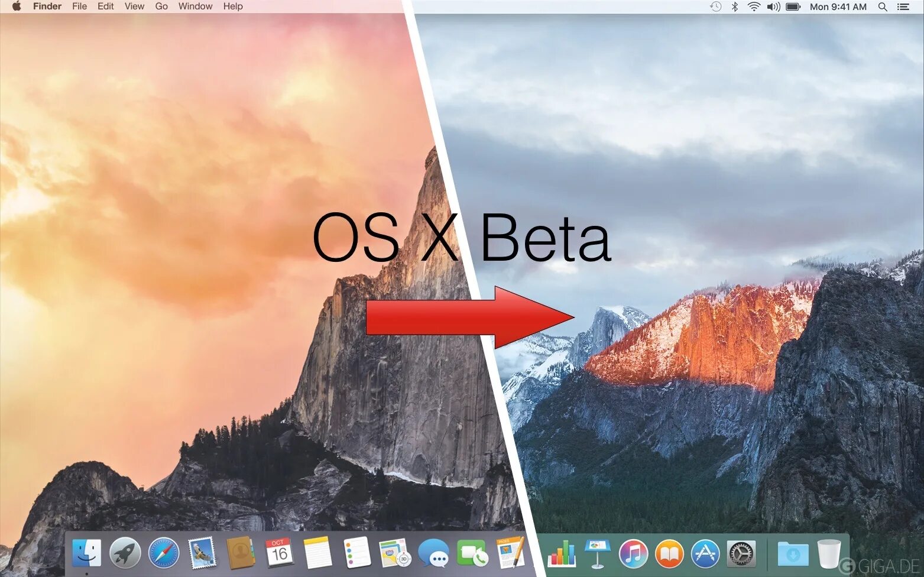Open the Apple menu
This screenshot has height=577, width=924.
coord(16,7)
